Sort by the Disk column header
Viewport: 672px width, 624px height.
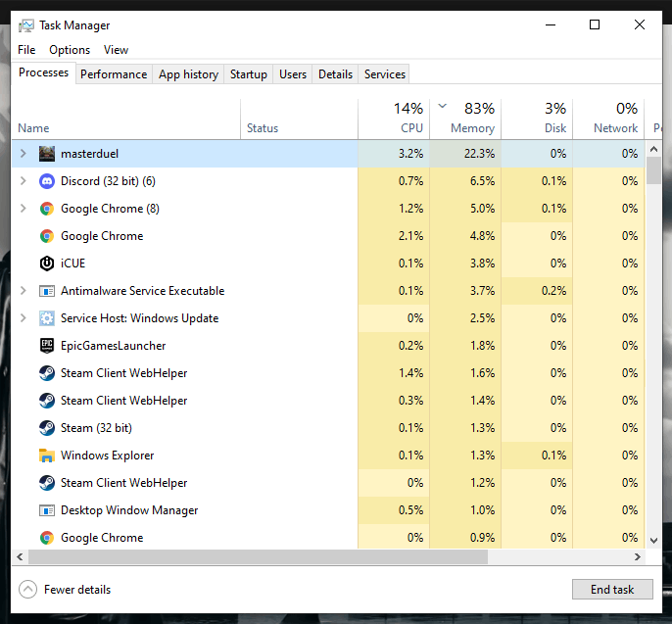pos(537,120)
